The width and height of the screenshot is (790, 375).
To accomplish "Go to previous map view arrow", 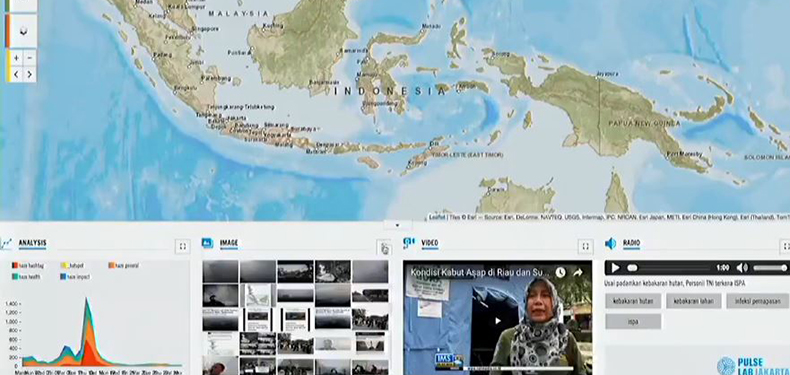I will pos(16,75).
